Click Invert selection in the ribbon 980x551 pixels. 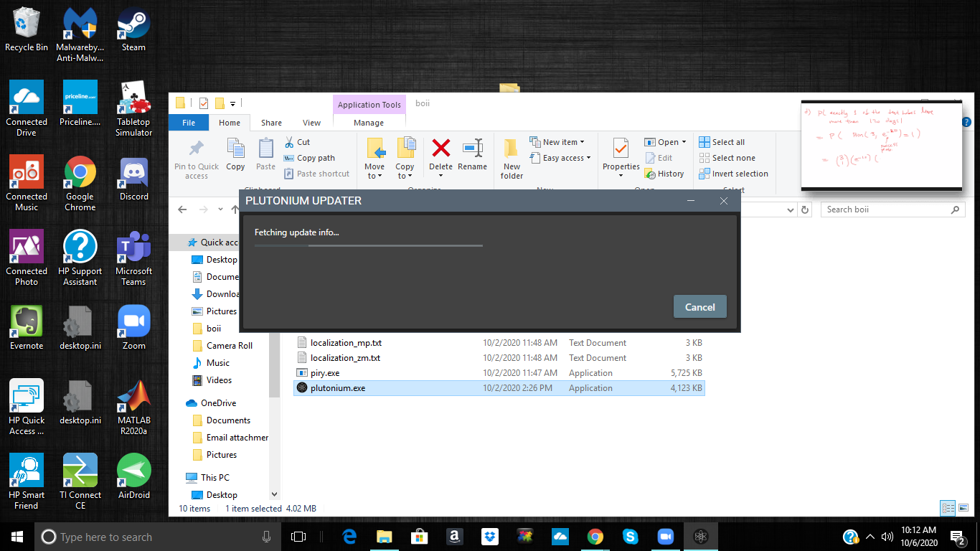click(733, 174)
